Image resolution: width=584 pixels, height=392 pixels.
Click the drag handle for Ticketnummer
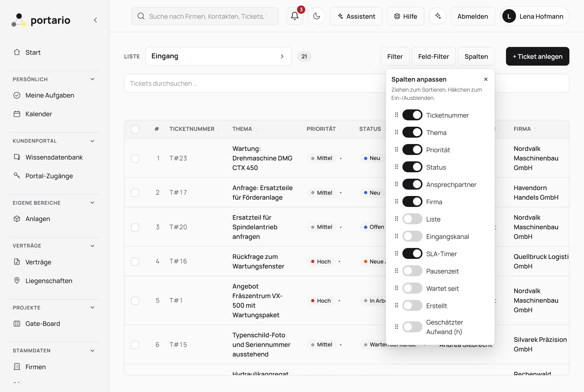[396, 115]
